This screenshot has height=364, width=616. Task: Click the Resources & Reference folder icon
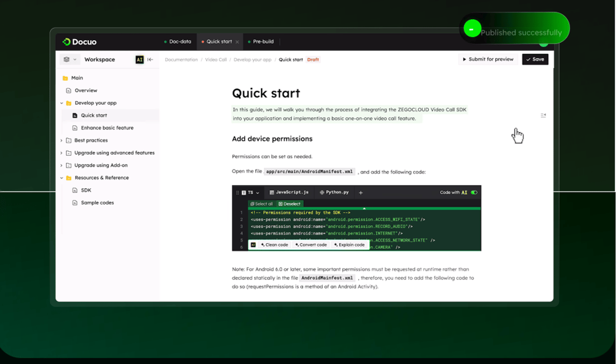(69, 178)
